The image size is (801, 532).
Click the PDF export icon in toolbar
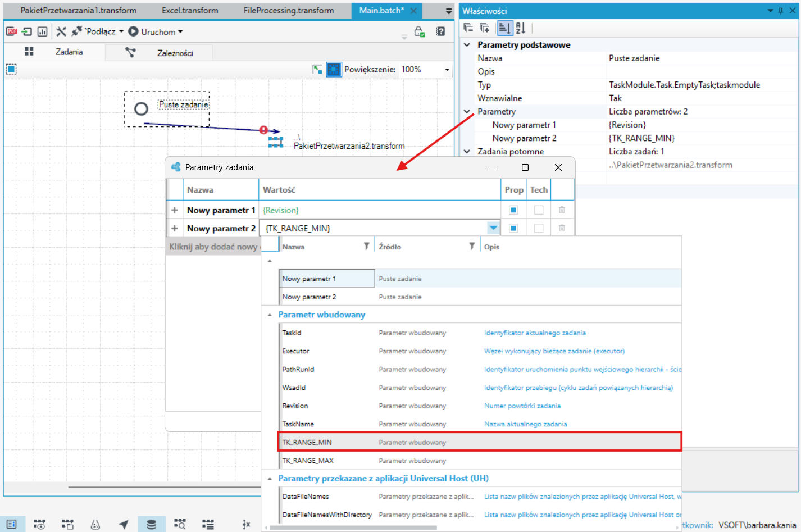click(x=11, y=31)
